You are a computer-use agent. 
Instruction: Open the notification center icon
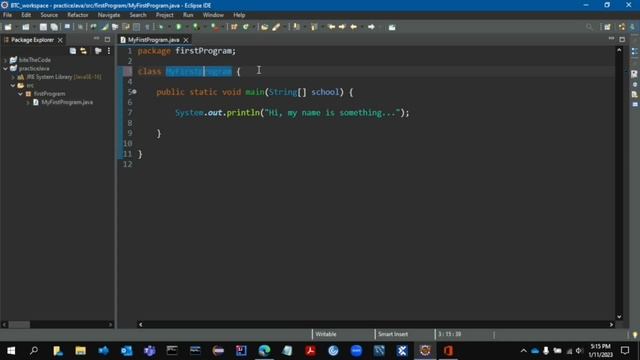(625, 351)
